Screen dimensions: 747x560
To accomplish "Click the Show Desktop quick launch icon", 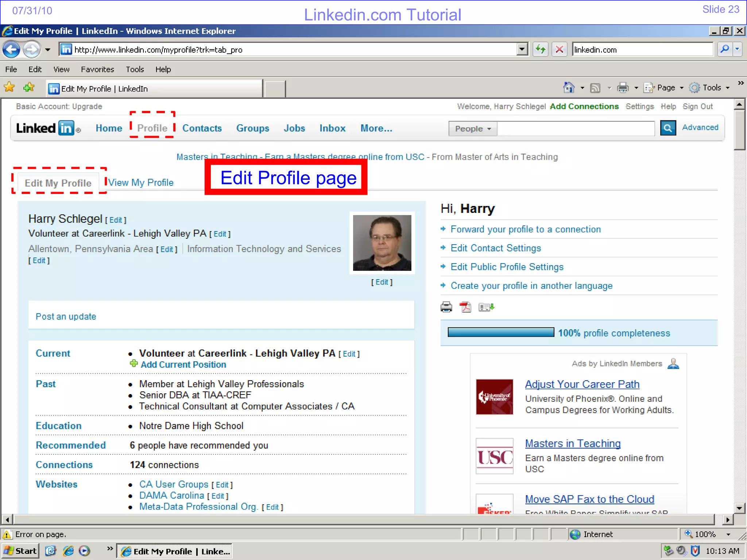I will coord(51,551).
